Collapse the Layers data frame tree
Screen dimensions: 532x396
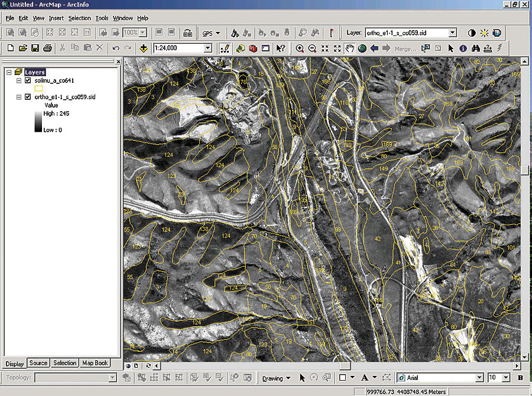pyautogui.click(x=9, y=72)
